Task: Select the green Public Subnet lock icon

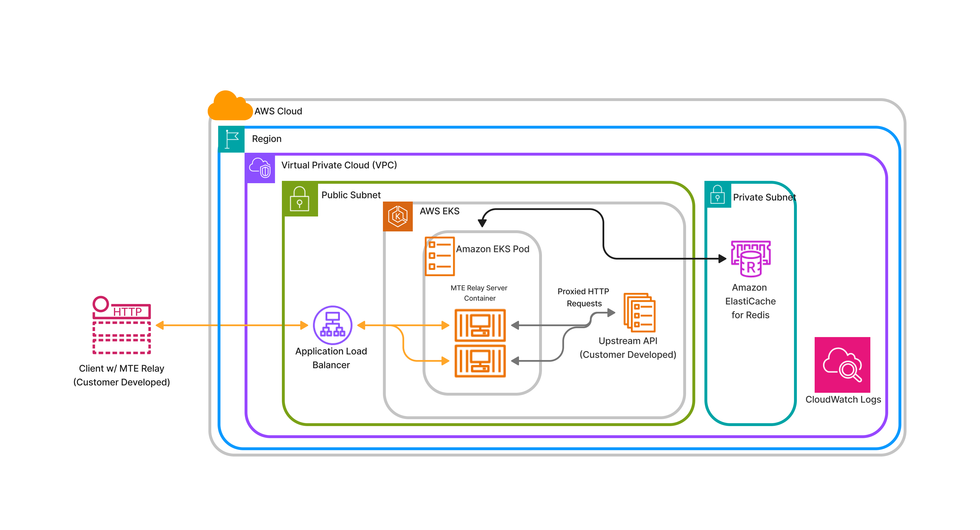Action: (300, 199)
